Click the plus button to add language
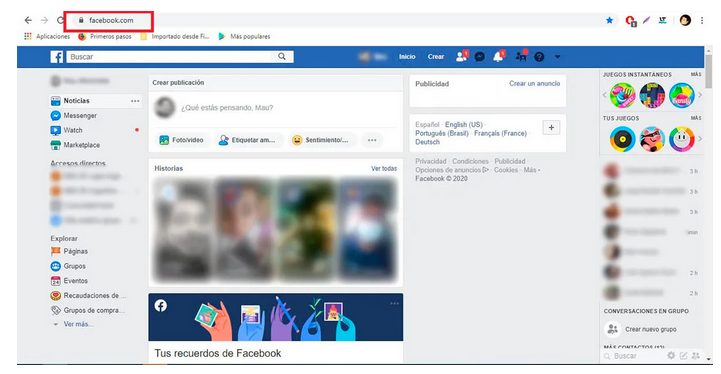Screen dimensions: 721x374 pyautogui.click(x=551, y=127)
